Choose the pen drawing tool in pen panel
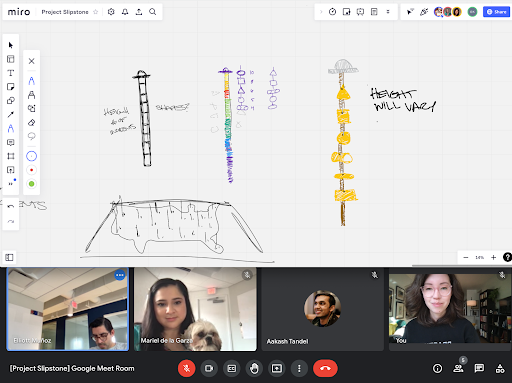Screen dimensions: 512x383 point(32,81)
